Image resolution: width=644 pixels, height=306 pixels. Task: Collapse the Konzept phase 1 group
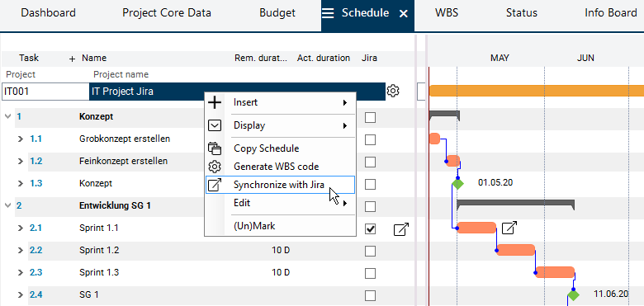coord(7,116)
